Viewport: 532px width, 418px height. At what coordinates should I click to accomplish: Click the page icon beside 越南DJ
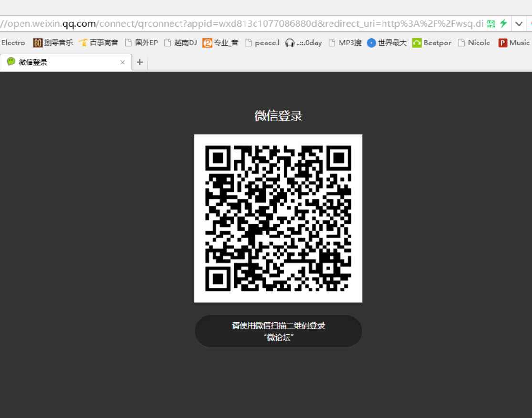pos(168,43)
